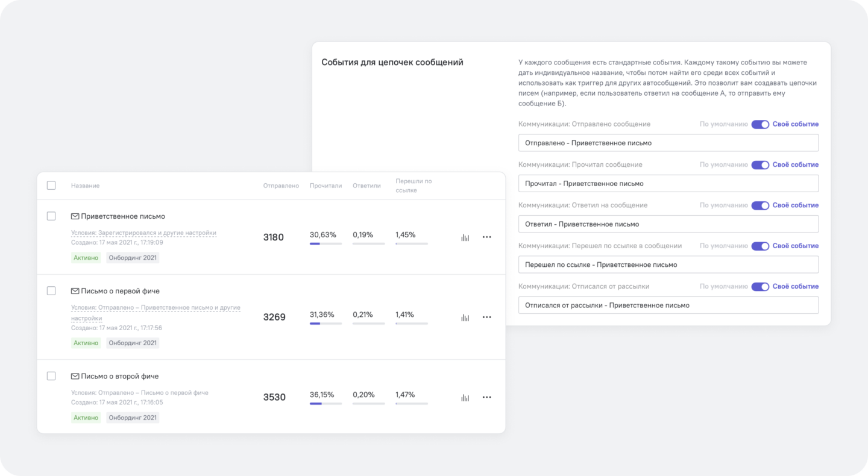Click sent count 3269

(274, 318)
